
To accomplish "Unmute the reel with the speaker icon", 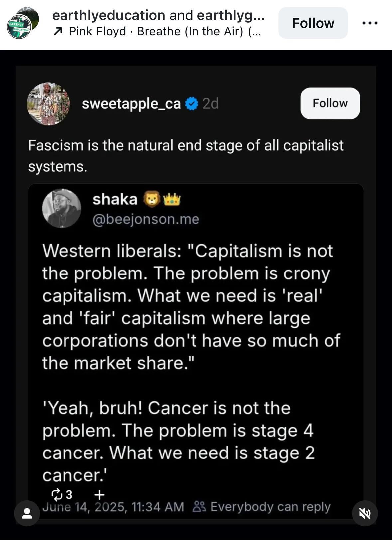I will (x=365, y=513).
